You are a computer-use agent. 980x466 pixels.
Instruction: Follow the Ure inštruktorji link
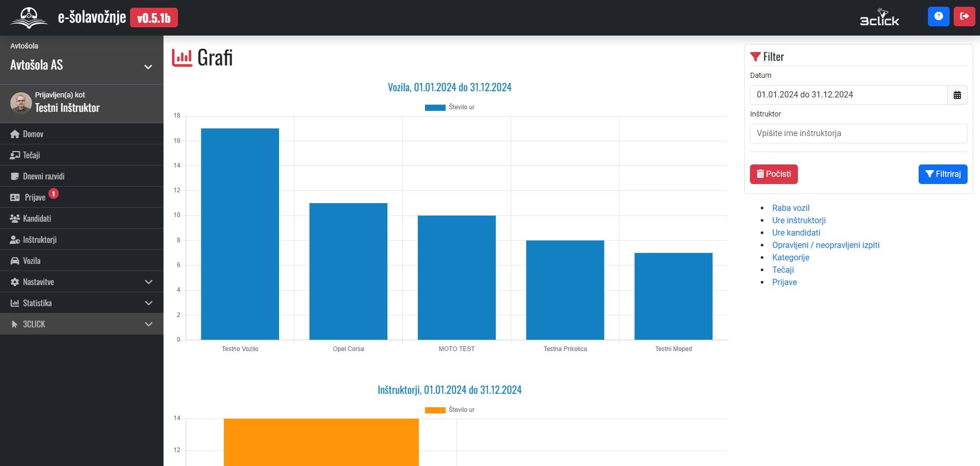coord(798,220)
